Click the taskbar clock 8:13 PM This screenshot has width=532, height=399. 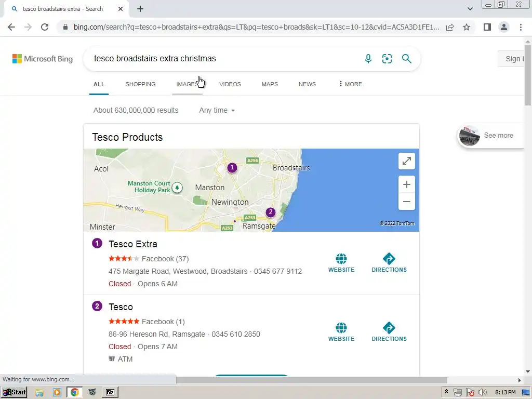click(505, 392)
